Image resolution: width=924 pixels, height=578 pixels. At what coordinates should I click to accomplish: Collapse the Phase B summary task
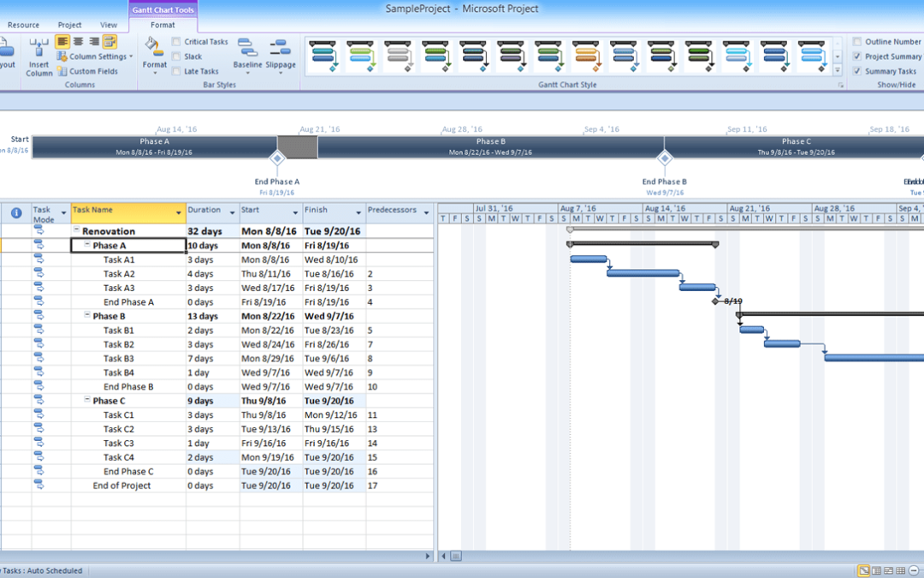pyautogui.click(x=87, y=316)
